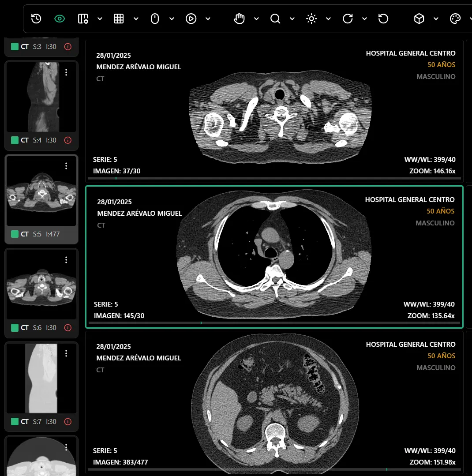Expand the dropdown next to the zoom tool
Viewport: 472px width, 476px height.
coord(292,19)
